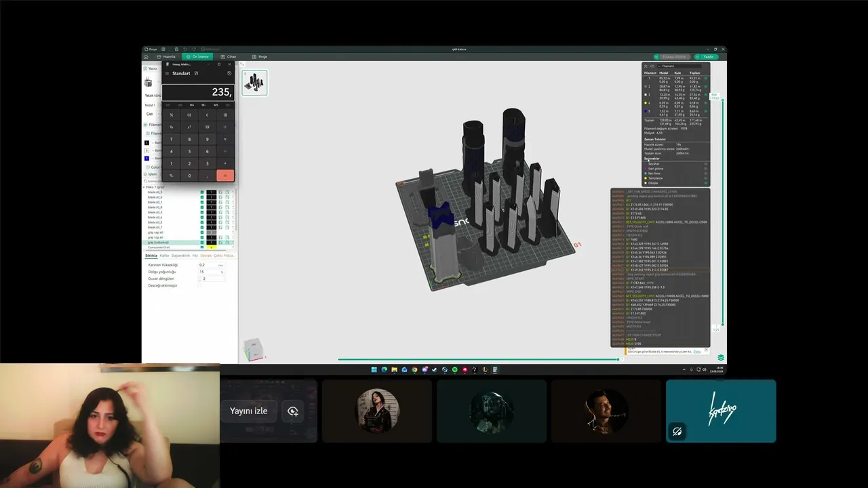Click calculator CE button
Viewport: 868px width, 488px height.
[189, 115]
